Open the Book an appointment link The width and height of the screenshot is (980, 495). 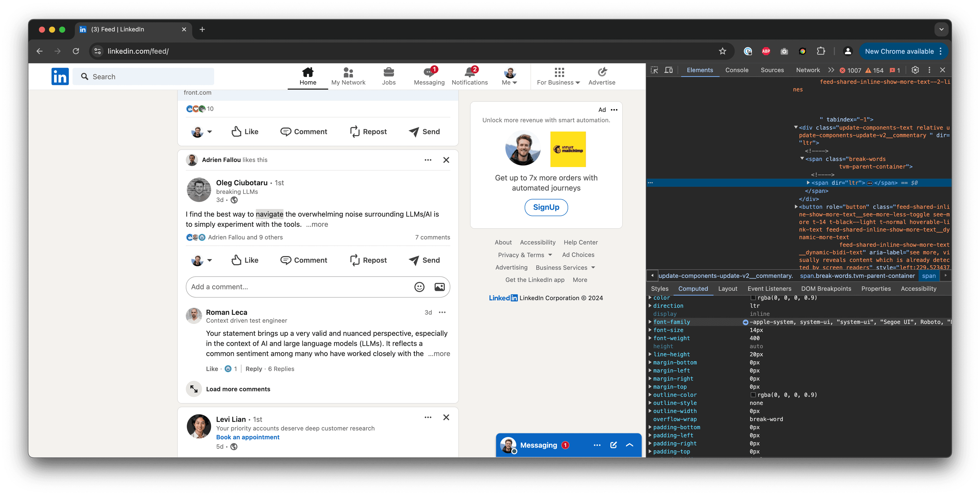tap(248, 437)
